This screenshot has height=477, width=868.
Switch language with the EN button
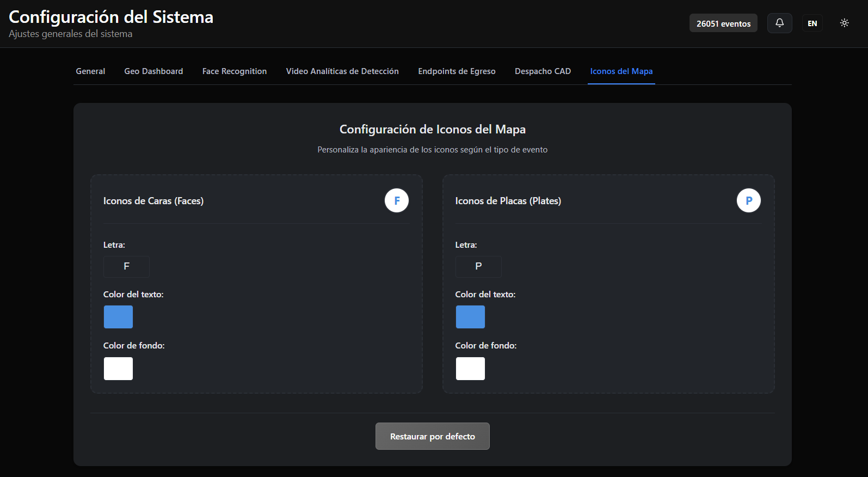pos(812,23)
